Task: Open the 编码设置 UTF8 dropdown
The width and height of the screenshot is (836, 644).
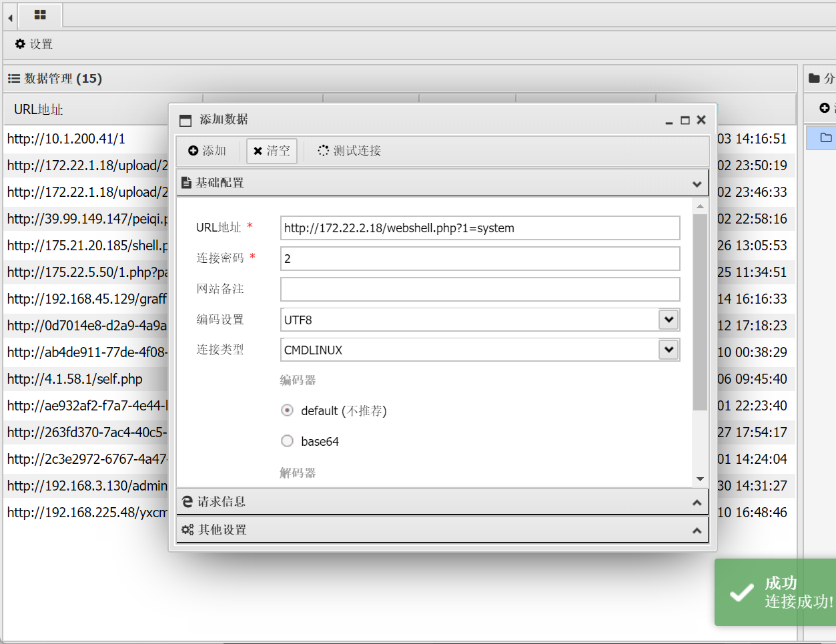Action: (668, 320)
